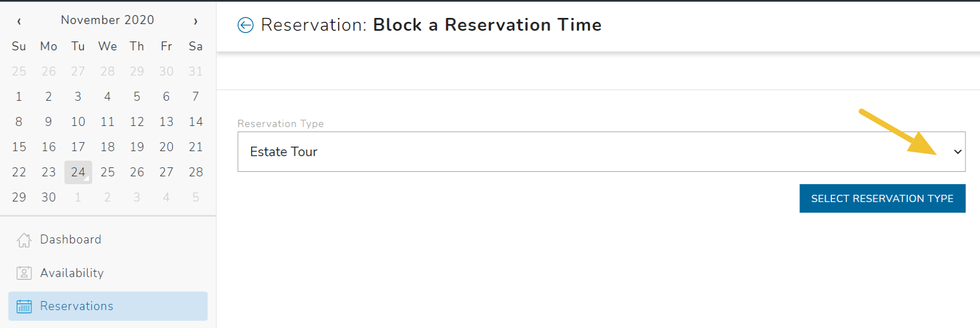Click inside the Estate Tour input field
Screen dimensions: 980x328
click(391, 152)
